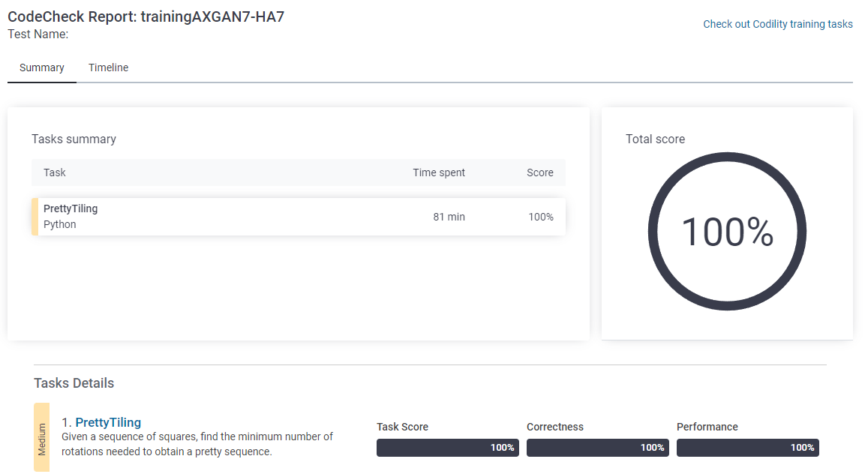868x474 pixels.
Task: Switch to the Summary tab
Action: click(42, 67)
